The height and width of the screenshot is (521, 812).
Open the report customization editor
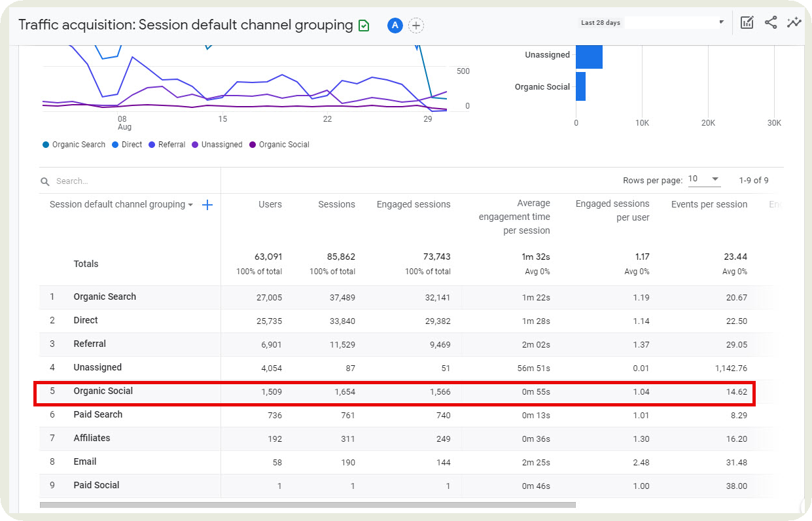747,22
